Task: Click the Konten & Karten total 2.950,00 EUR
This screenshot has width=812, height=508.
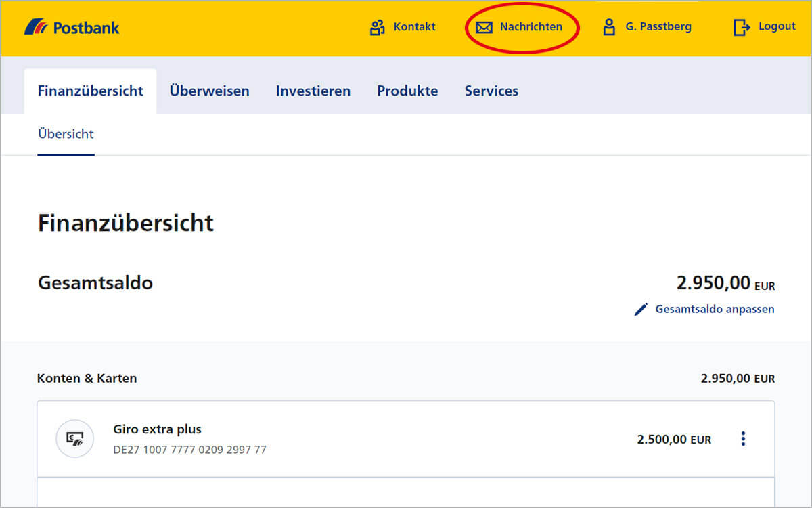Action: click(x=738, y=378)
